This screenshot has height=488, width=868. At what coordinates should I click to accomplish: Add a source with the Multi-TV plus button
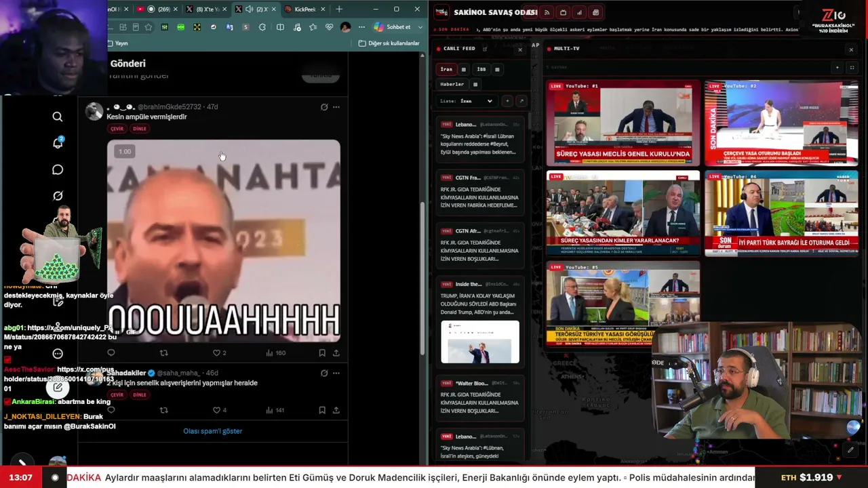[x=837, y=68]
